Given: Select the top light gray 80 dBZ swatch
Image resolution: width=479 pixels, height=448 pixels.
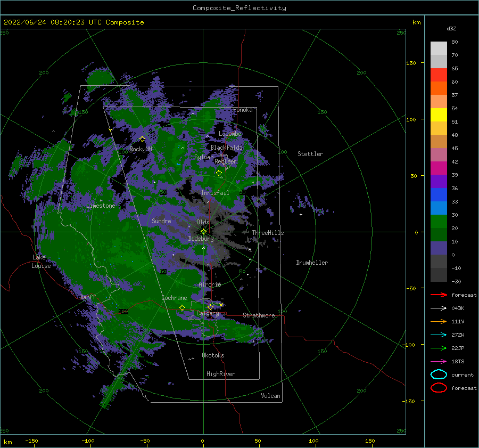Looking at the screenshot, I should click(x=439, y=48).
